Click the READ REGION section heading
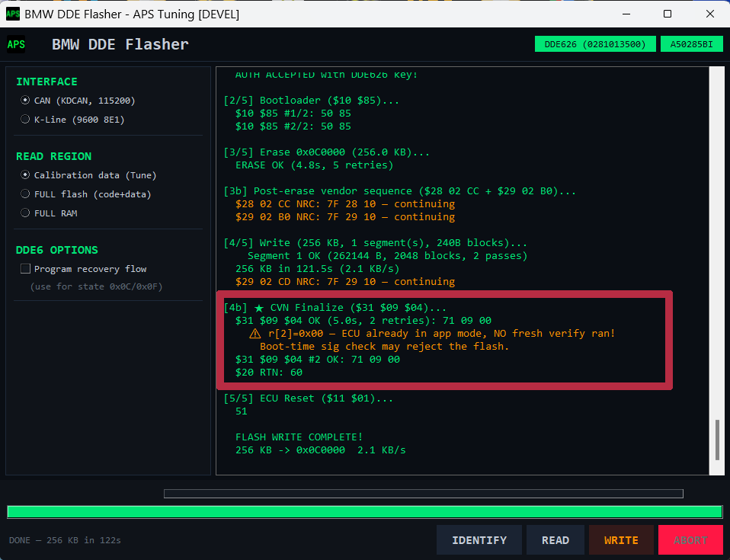The image size is (730, 560). coord(53,156)
